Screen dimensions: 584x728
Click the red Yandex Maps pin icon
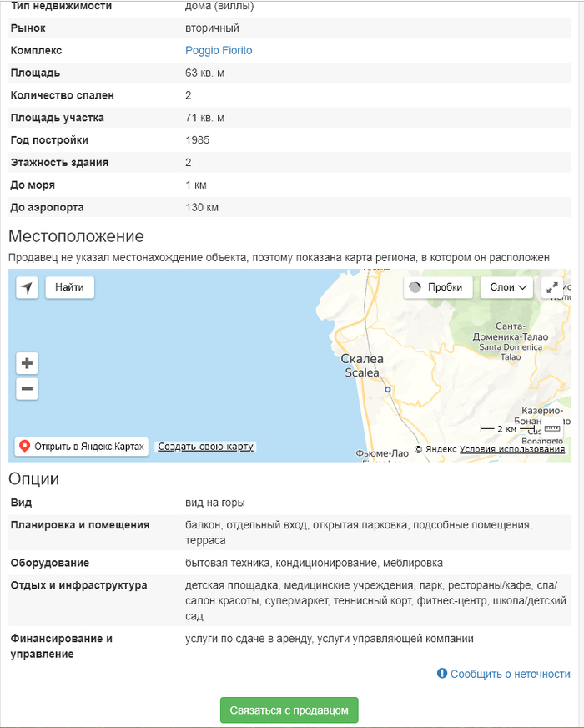pos(25,447)
